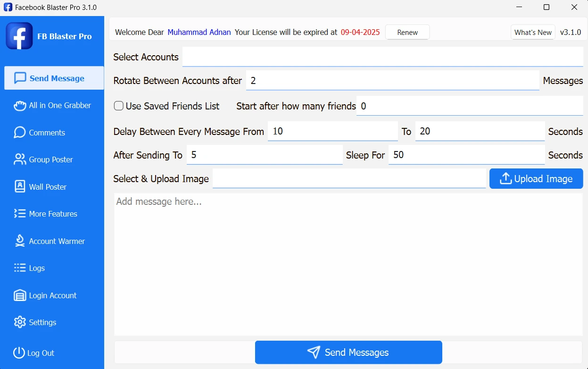Viewport: 588px width, 369px height.
Task: Click the What's New button
Action: click(533, 33)
